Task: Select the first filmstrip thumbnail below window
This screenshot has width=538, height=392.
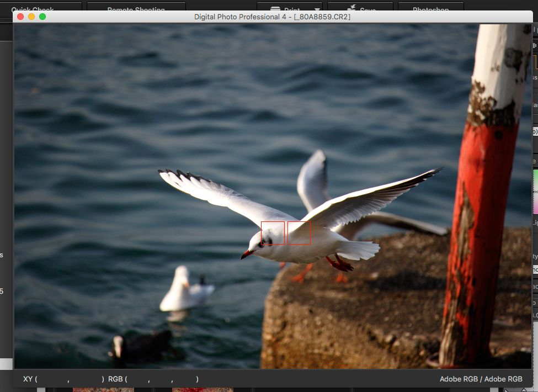Action: tap(103, 389)
